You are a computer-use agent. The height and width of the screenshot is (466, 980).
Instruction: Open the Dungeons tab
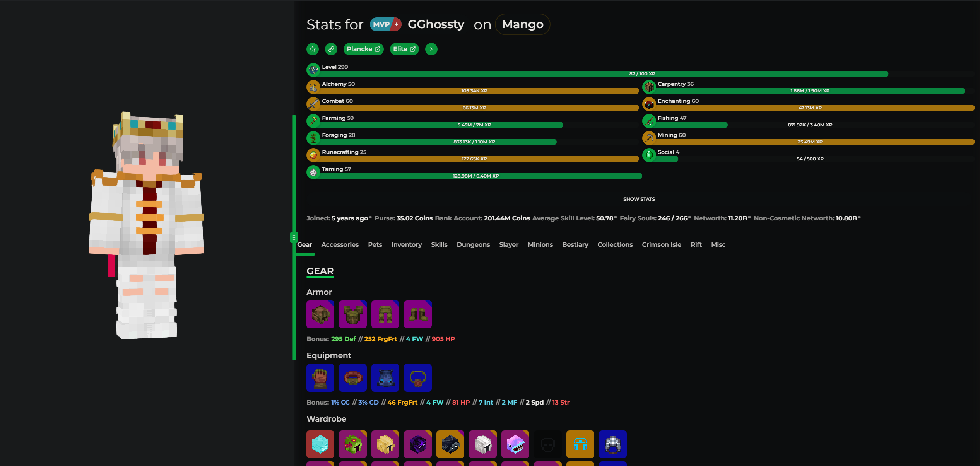click(473, 245)
